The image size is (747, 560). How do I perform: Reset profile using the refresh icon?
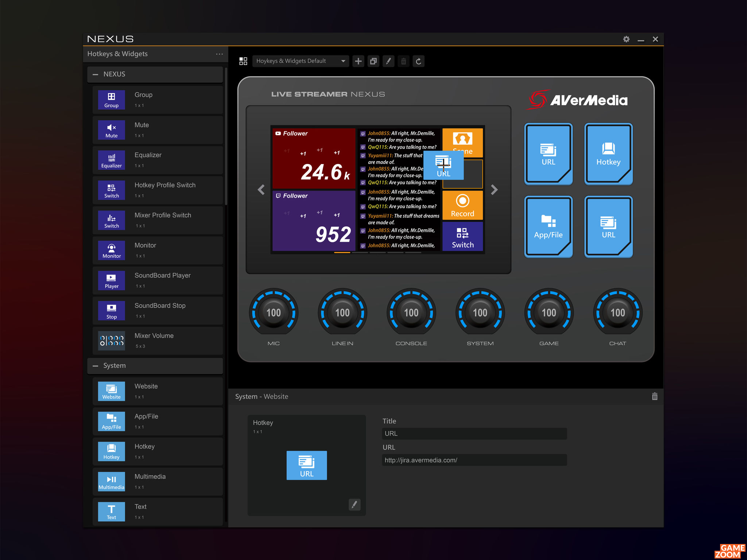418,61
